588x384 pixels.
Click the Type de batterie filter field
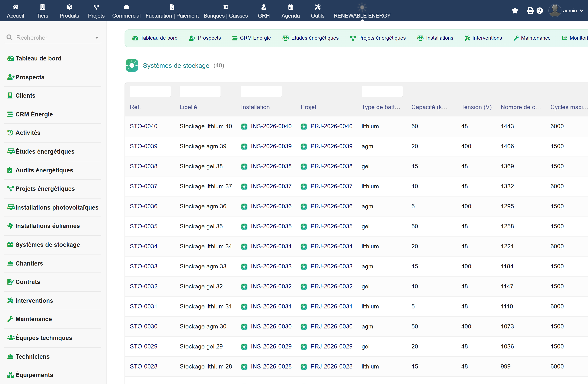point(382,92)
